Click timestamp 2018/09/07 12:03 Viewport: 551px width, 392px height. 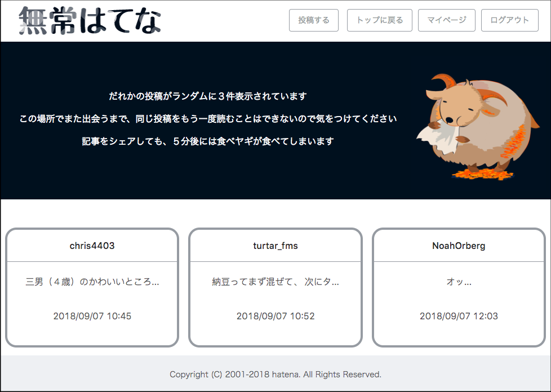click(459, 316)
